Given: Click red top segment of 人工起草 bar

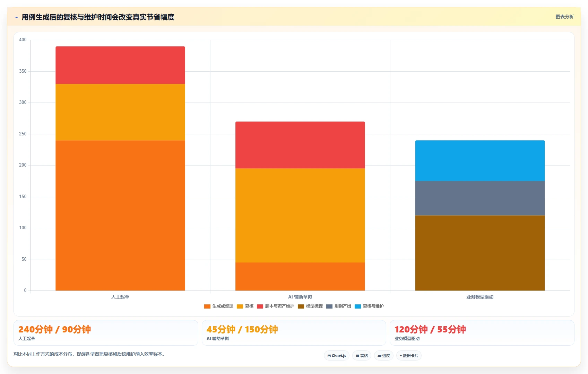Looking at the screenshot, I should pos(120,65).
